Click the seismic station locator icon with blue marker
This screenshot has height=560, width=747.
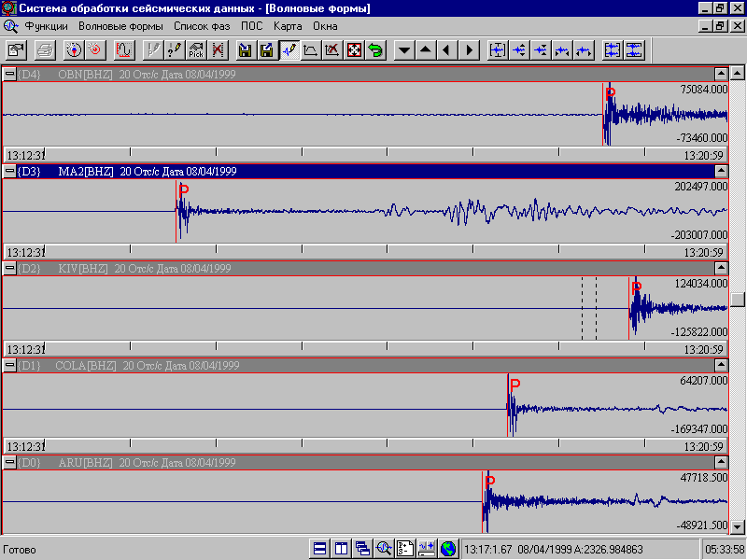coord(74,50)
